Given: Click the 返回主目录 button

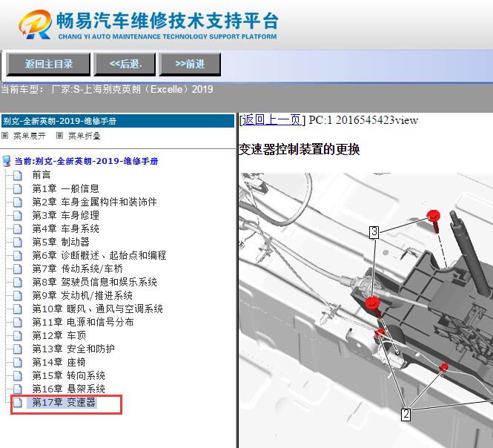Looking at the screenshot, I should tap(48, 65).
